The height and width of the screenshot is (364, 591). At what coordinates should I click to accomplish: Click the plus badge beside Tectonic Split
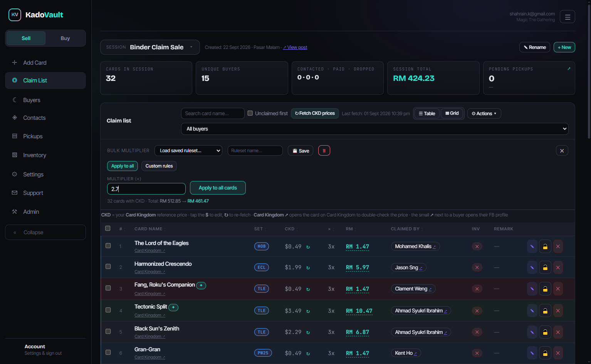click(x=173, y=307)
